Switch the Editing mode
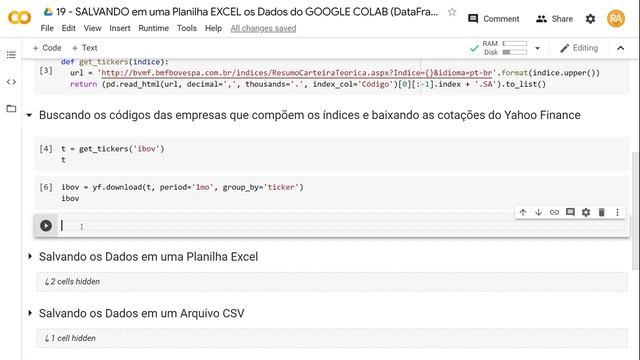 pyautogui.click(x=579, y=48)
